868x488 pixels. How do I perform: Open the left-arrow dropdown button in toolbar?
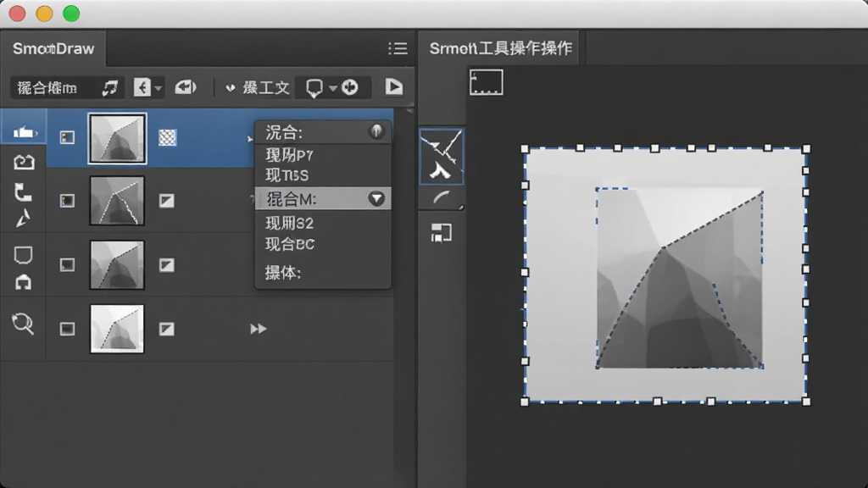point(147,87)
